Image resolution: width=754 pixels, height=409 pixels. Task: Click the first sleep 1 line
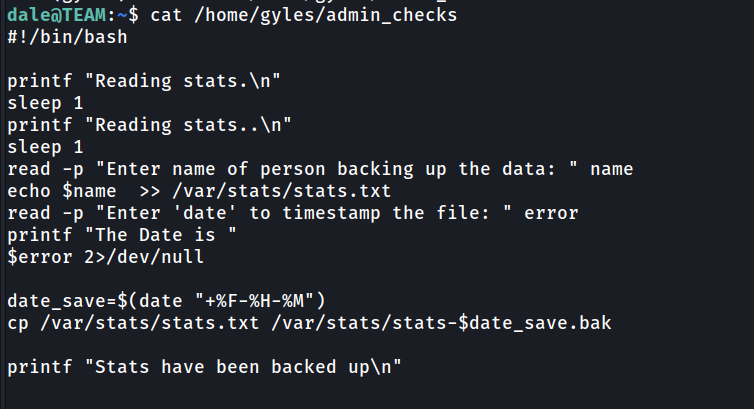[45, 103]
